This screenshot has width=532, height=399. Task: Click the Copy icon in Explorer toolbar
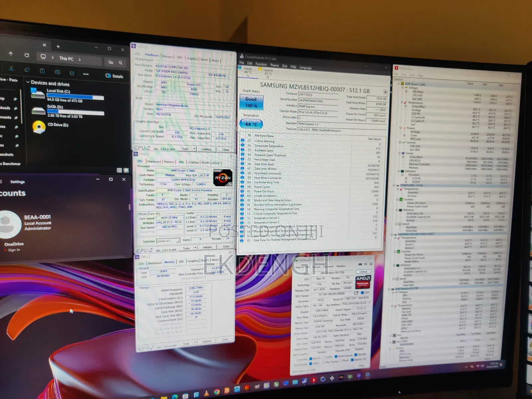(x=27, y=70)
